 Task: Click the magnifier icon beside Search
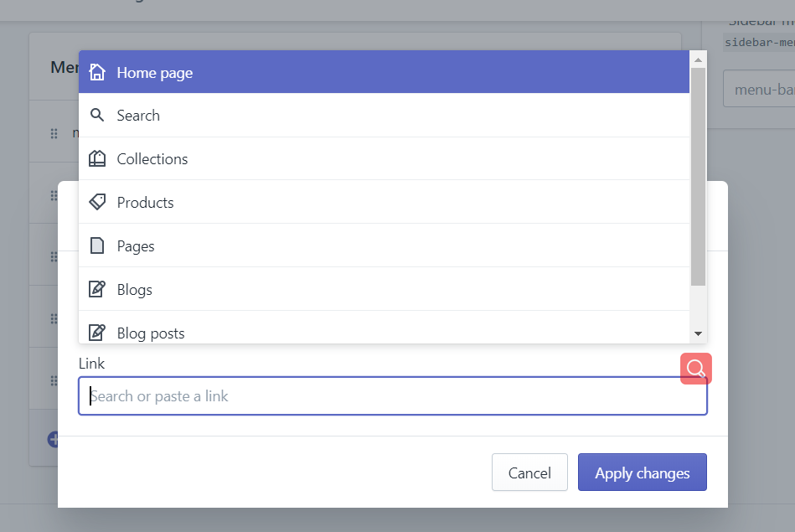click(97, 115)
